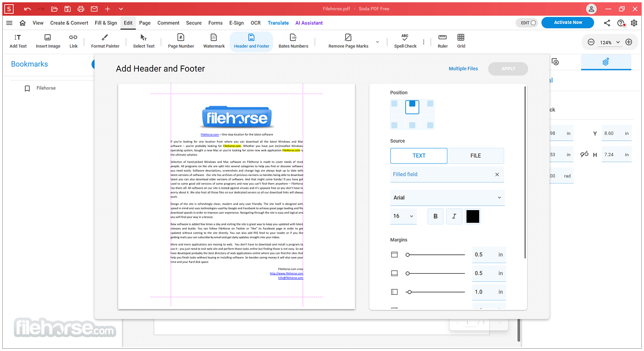Toggle the EDIT mode switch
Image resolution: width=644 pixels, height=351 pixels.
(527, 23)
